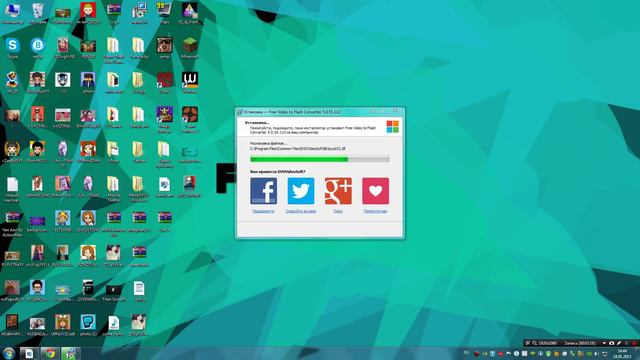
Task: Open the link beneath the Facebook icon
Action: coord(263,211)
